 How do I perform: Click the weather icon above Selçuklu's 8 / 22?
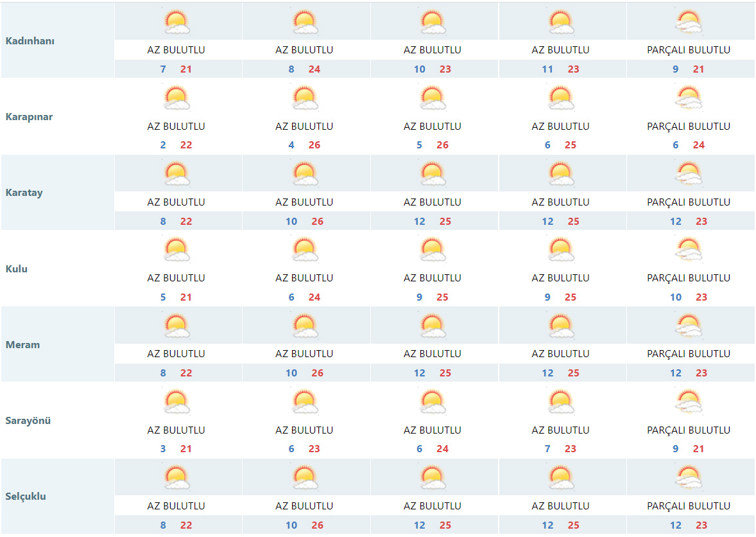[x=176, y=478]
